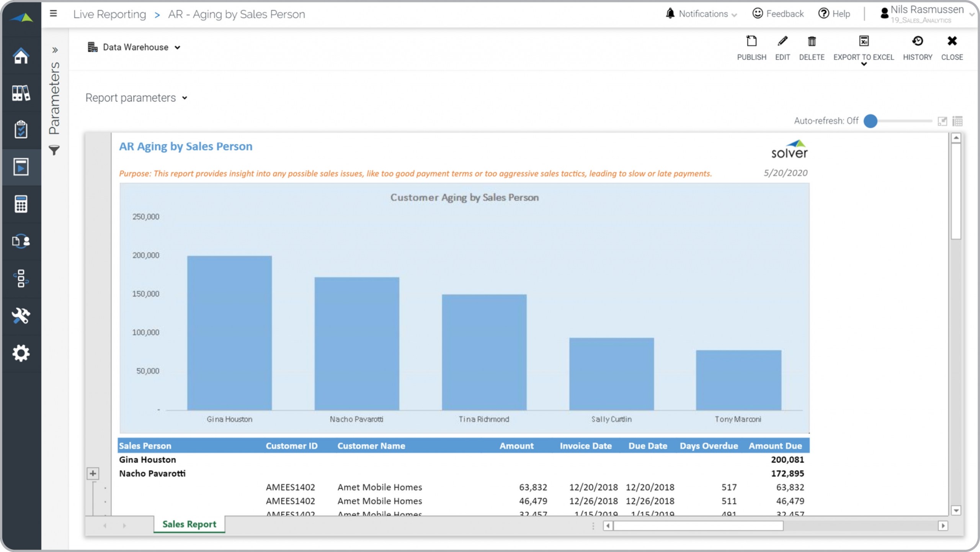This screenshot has height=552, width=980.
Task: Open the hamburger menu
Action: [x=53, y=14]
